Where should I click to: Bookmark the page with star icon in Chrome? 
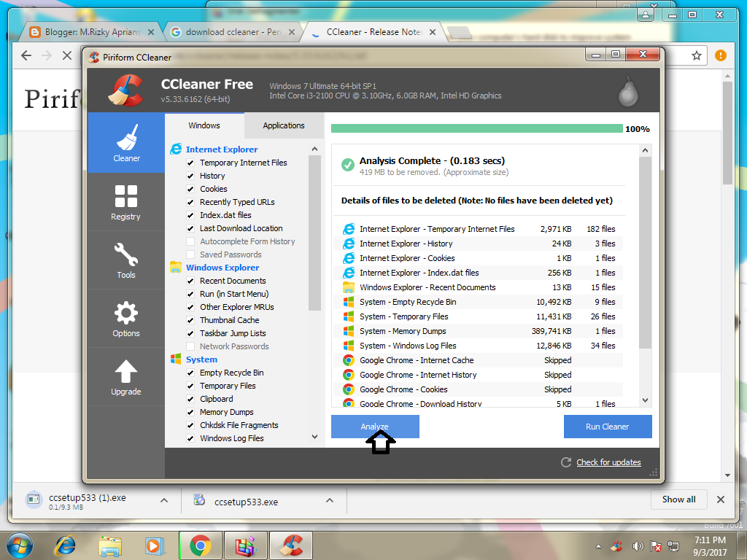pyautogui.click(x=697, y=55)
